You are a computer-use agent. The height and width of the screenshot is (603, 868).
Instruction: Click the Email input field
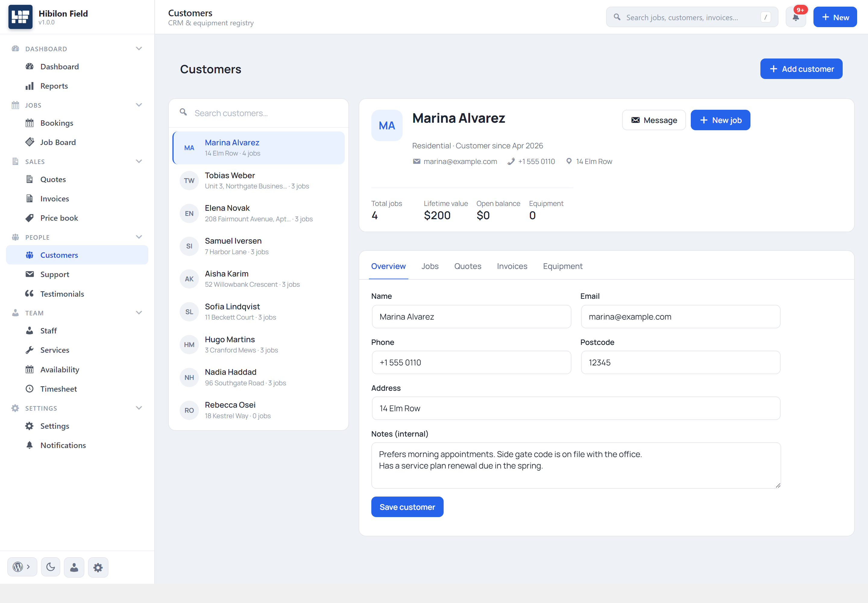(680, 317)
